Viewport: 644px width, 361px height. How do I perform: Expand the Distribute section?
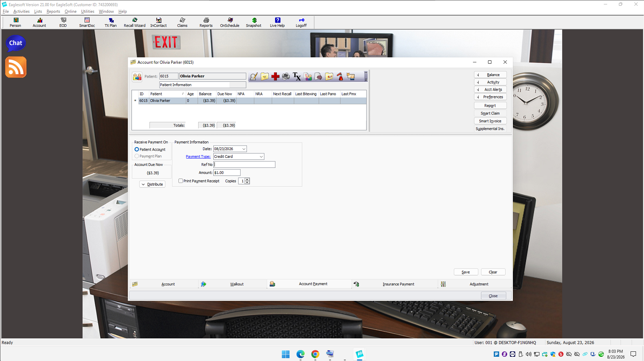point(152,184)
